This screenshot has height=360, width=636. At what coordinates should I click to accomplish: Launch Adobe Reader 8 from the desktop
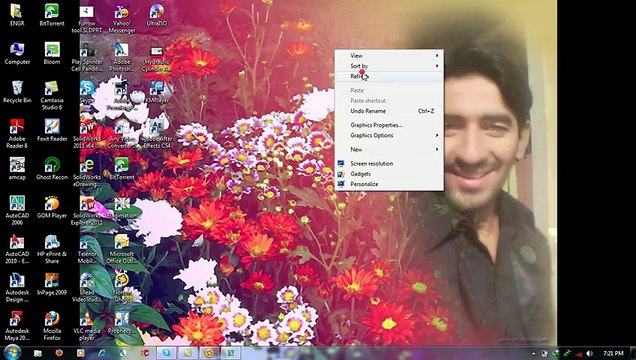(17, 134)
